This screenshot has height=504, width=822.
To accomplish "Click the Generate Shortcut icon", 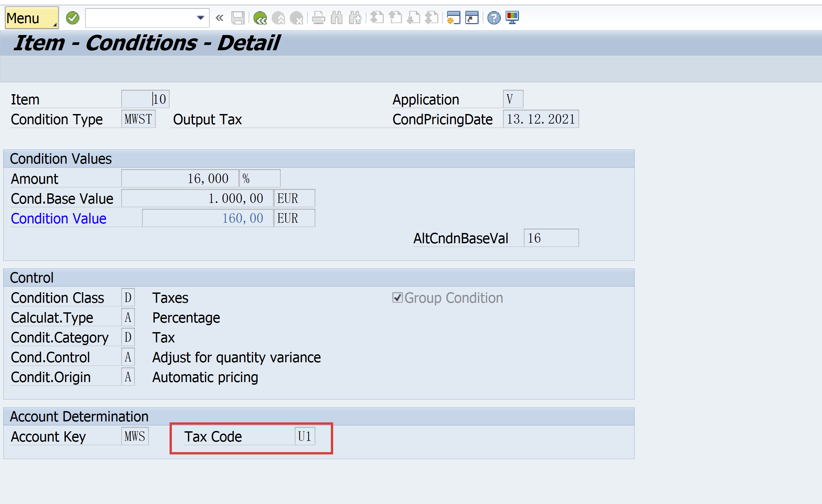I will pyautogui.click(x=472, y=18).
